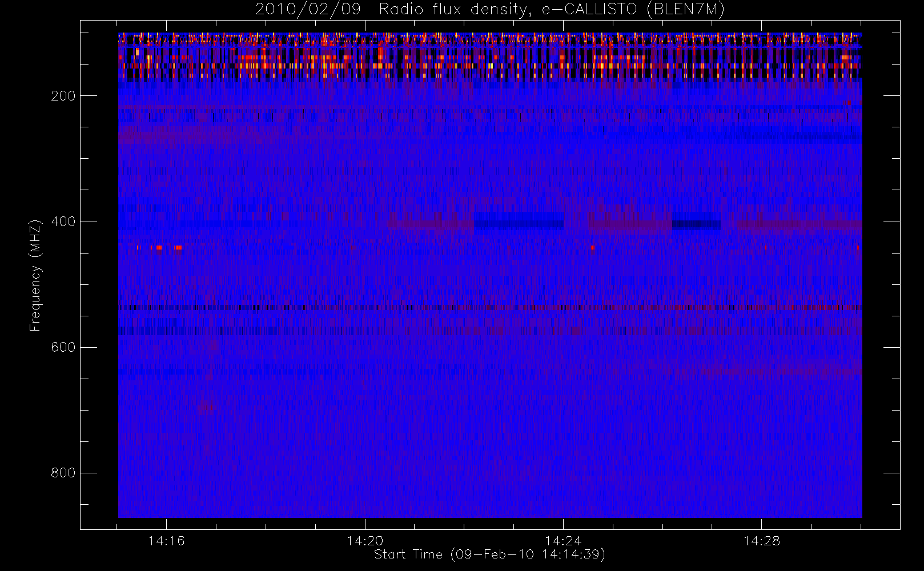Image resolution: width=924 pixels, height=571 pixels.
Task: Click the 14:20 time tick label
Action: pyautogui.click(x=365, y=541)
